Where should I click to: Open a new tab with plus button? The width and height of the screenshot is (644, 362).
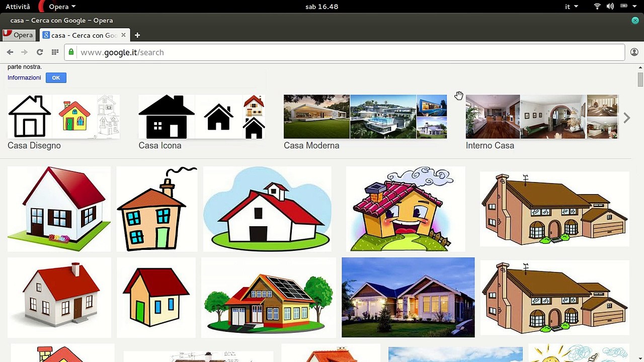[x=137, y=35]
